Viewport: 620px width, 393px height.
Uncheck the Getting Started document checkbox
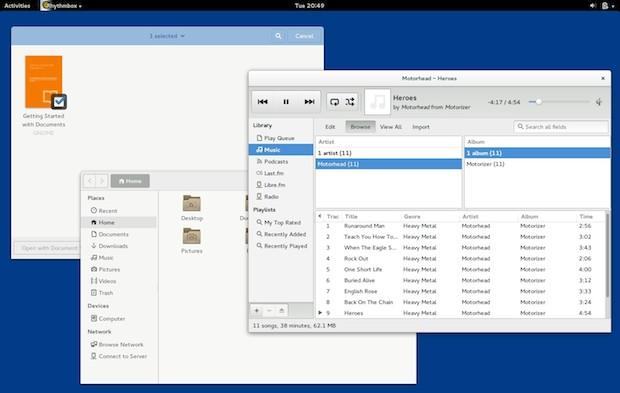coord(59,102)
